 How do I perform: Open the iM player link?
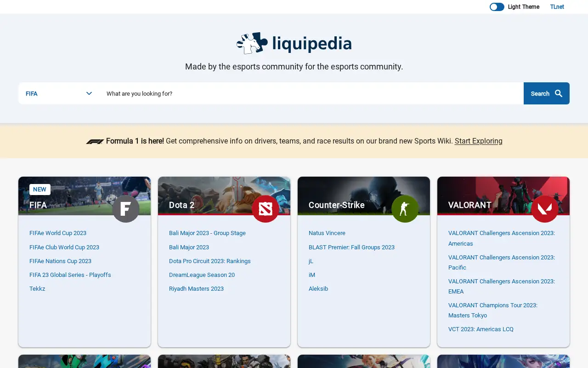click(312, 275)
